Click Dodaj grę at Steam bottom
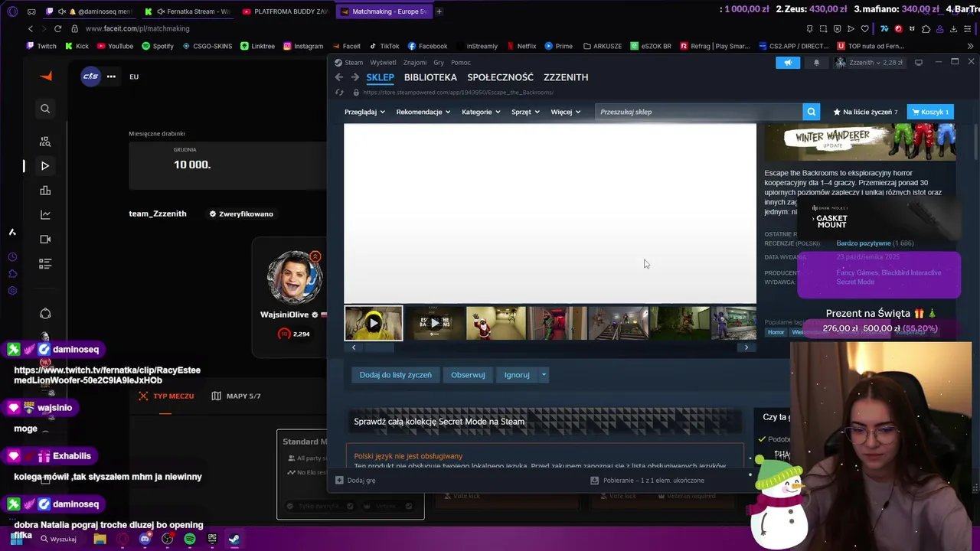 [x=356, y=481]
